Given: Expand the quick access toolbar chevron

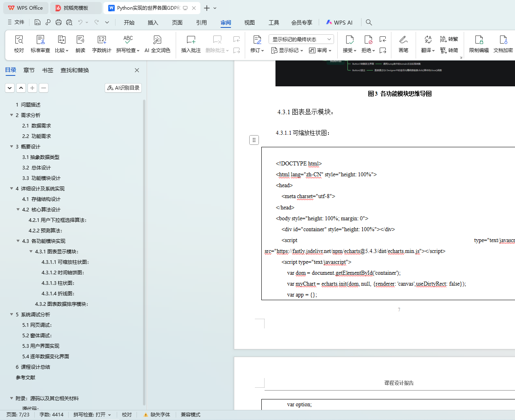Looking at the screenshot, I should [x=107, y=22].
